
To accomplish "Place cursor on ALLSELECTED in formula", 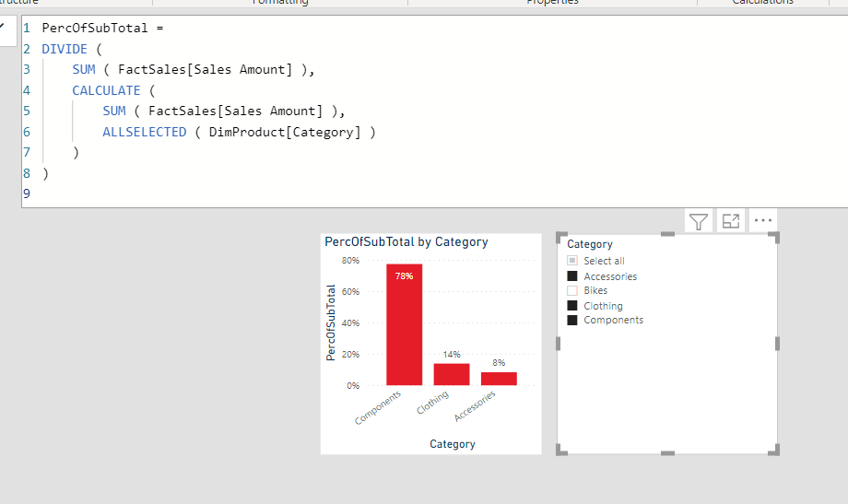I will tap(145, 132).
